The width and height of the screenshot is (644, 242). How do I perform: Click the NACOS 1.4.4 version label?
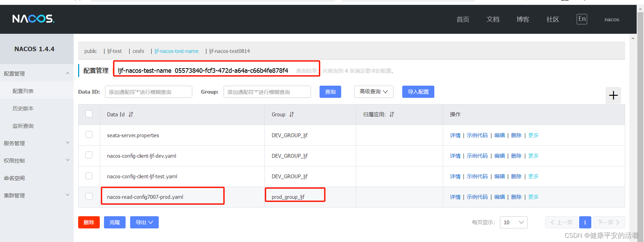[x=34, y=49]
